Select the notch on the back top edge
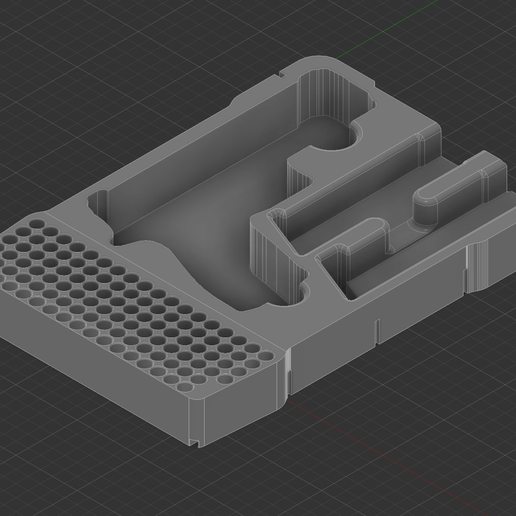This screenshot has height=516, width=516. pyautogui.click(x=283, y=74)
